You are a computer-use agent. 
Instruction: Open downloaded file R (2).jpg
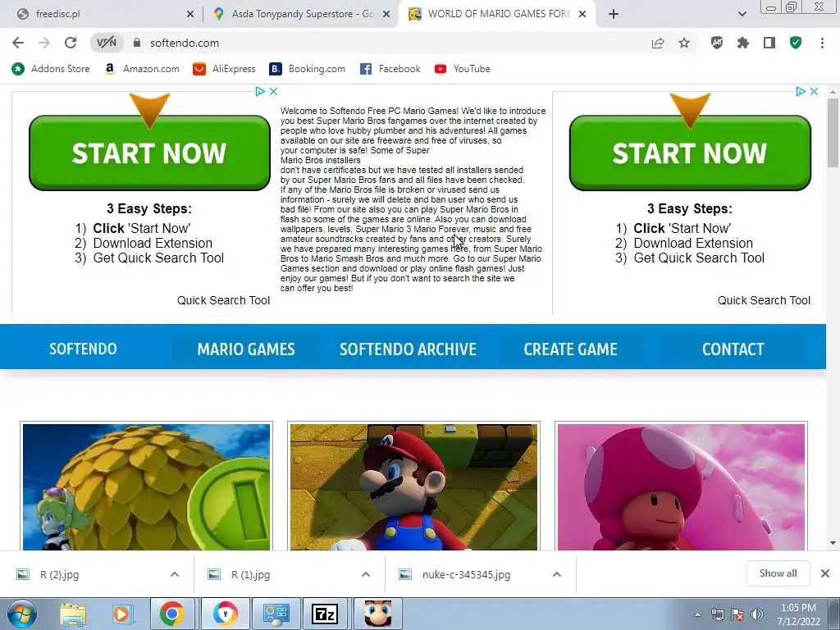pyautogui.click(x=59, y=575)
